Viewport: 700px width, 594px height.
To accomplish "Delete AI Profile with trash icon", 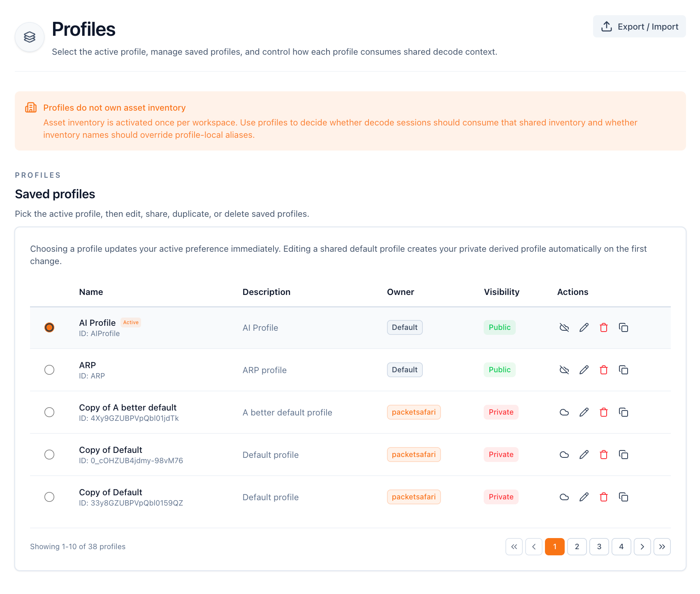I will click(604, 327).
